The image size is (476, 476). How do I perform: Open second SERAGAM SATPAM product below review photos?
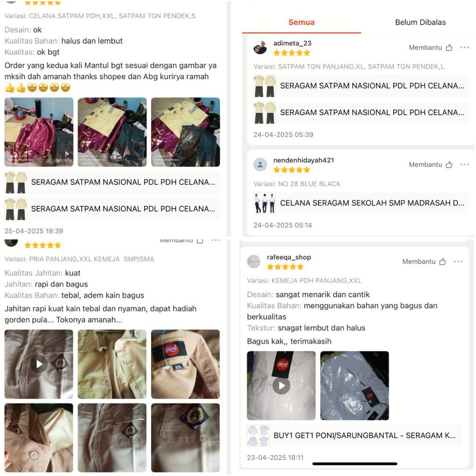tap(112, 209)
